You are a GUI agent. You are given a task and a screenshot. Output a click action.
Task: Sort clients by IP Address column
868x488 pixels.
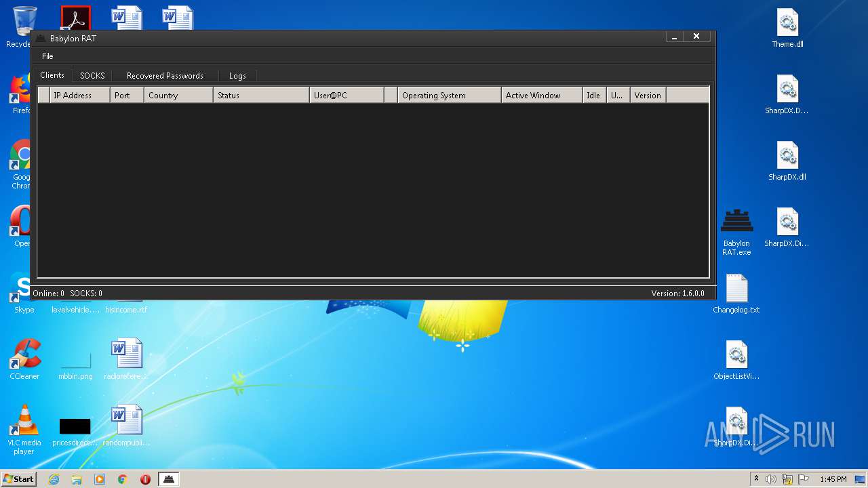pyautogui.click(x=80, y=96)
